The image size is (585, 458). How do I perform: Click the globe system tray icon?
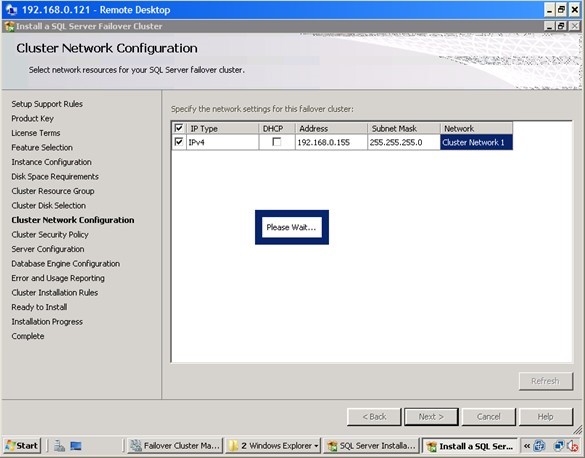pyautogui.click(x=539, y=446)
